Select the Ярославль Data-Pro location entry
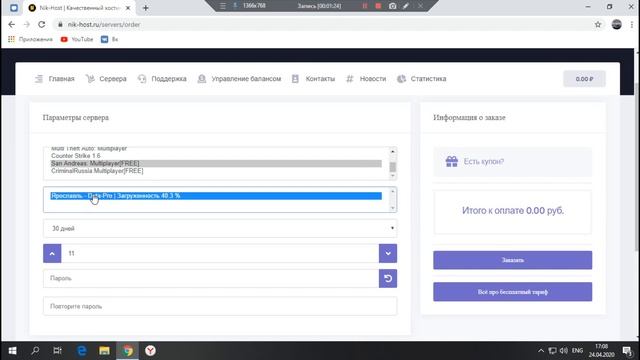 (216, 196)
